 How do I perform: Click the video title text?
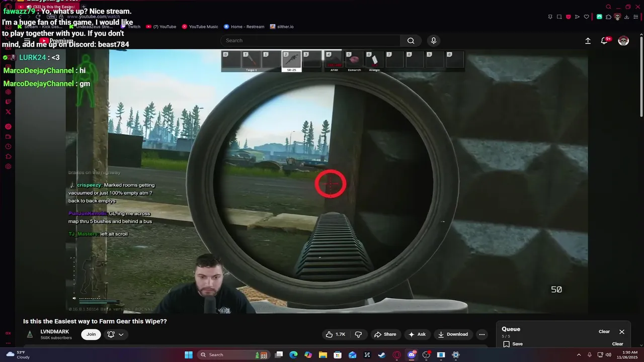point(95,321)
